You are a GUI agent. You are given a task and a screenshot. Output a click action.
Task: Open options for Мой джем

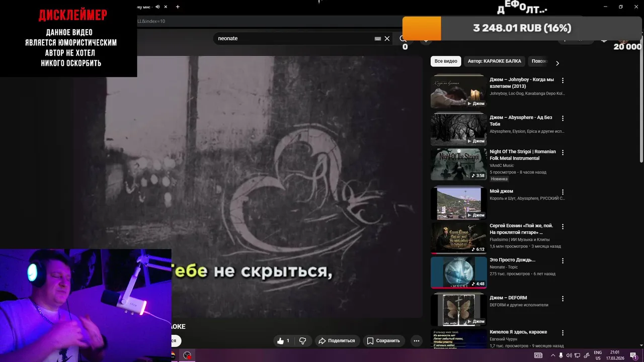562,192
